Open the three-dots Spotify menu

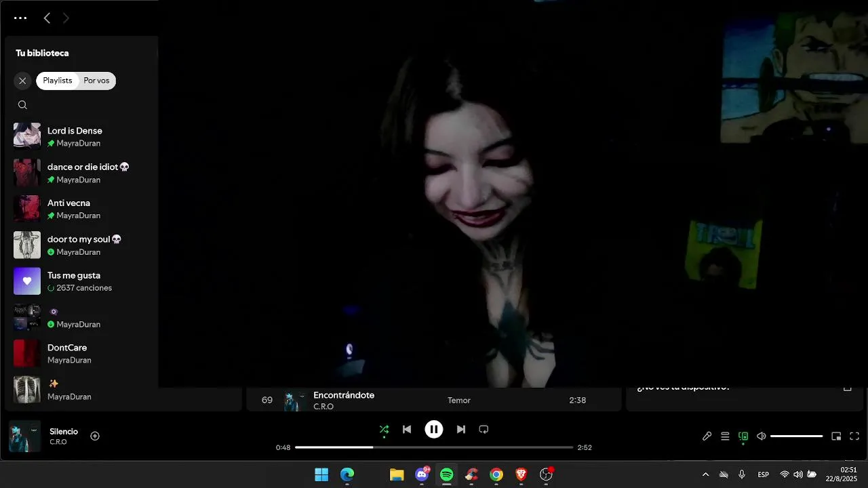click(20, 18)
